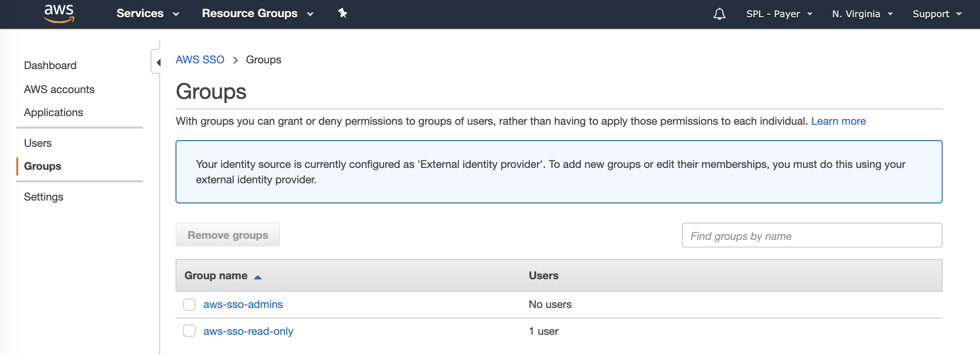
Task: Click the Remove groups button
Action: pos(228,235)
